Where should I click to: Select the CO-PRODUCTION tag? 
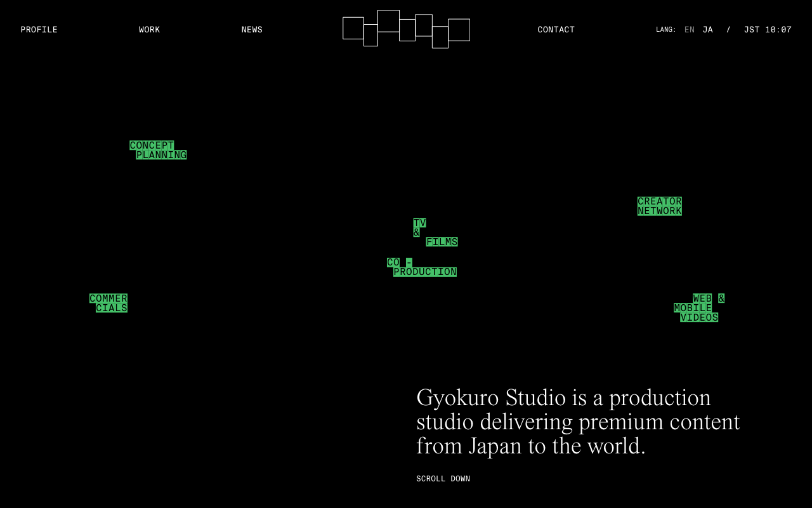[x=422, y=267]
